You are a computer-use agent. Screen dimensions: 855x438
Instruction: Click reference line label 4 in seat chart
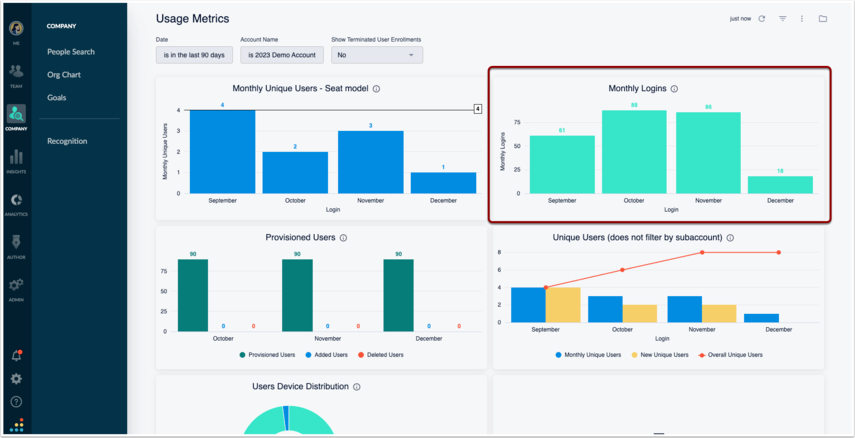(478, 110)
